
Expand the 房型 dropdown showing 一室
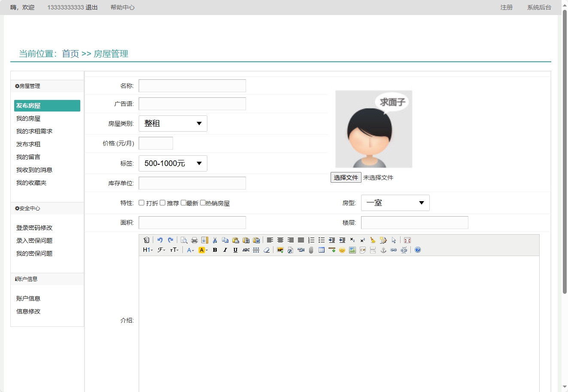click(395, 202)
